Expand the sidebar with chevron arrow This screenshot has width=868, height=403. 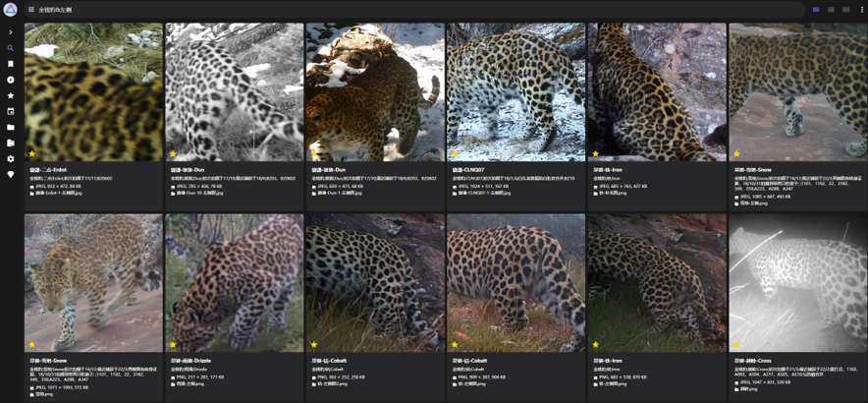tap(11, 32)
